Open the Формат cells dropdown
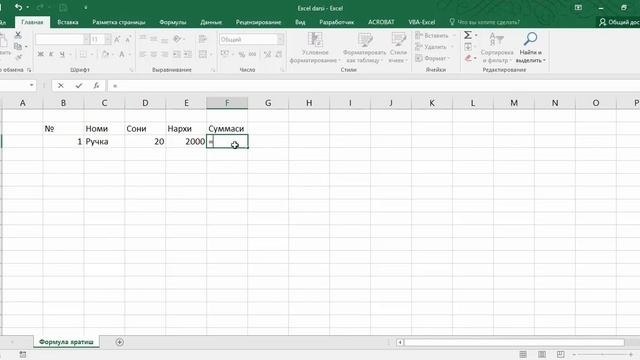The width and height of the screenshot is (640, 360). [x=432, y=58]
